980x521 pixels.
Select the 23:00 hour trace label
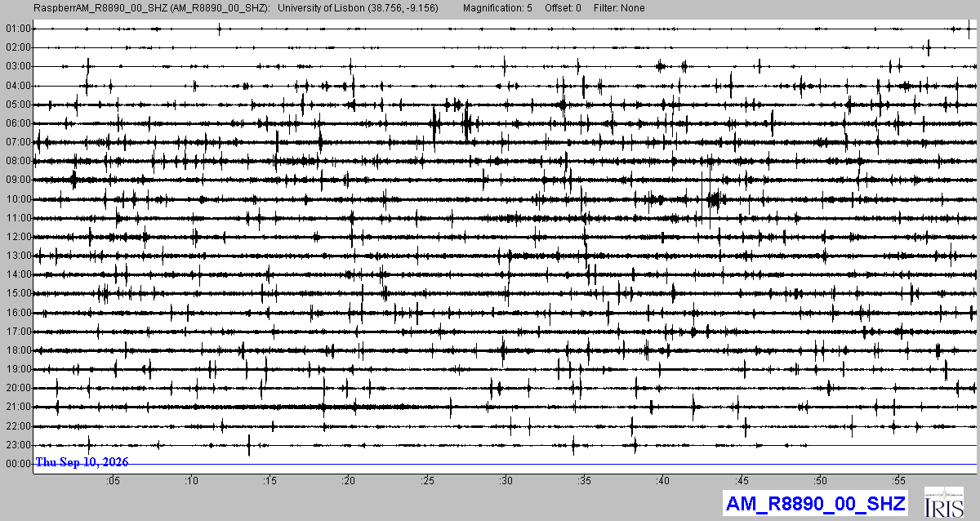point(17,445)
